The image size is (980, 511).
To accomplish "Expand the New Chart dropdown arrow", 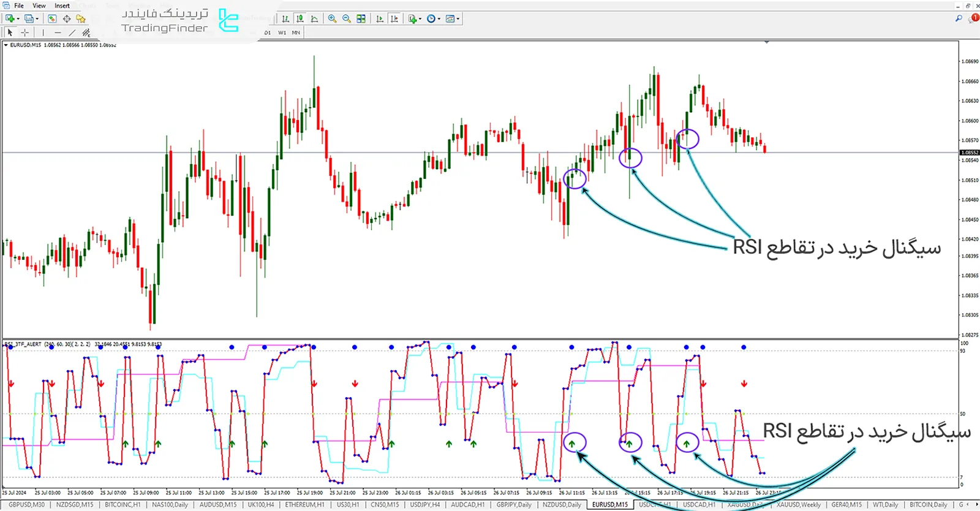I will (18, 19).
